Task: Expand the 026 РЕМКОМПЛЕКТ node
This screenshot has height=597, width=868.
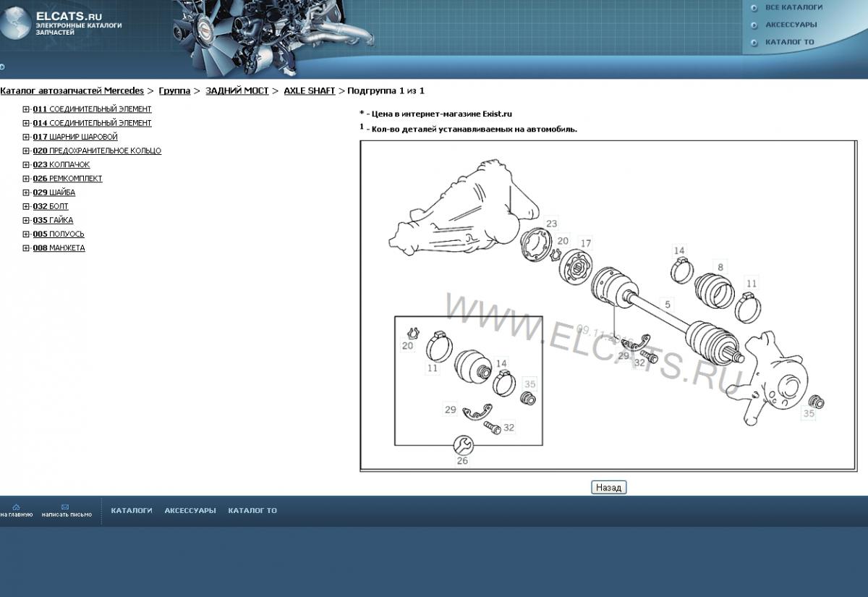Action: [26, 179]
